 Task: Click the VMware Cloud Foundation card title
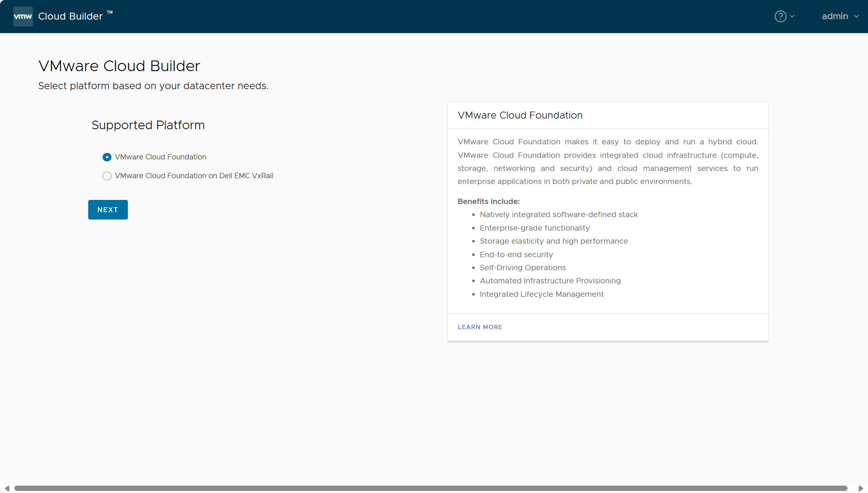[520, 115]
